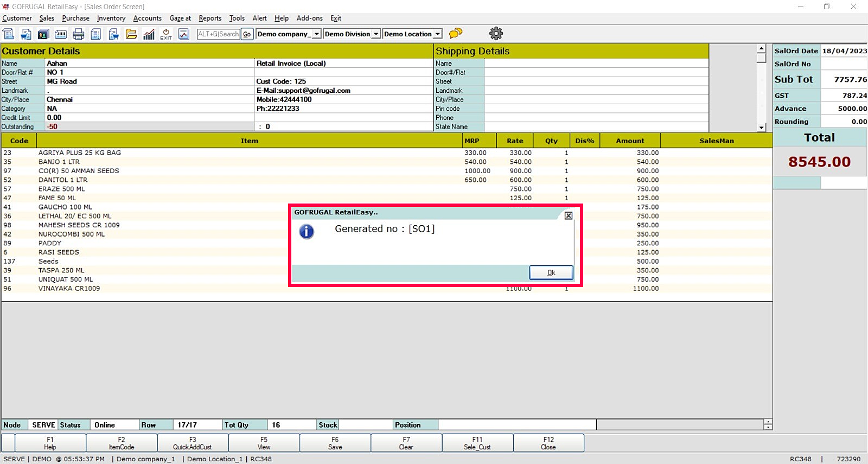Open the yellow chat bubbles icon

456,33
